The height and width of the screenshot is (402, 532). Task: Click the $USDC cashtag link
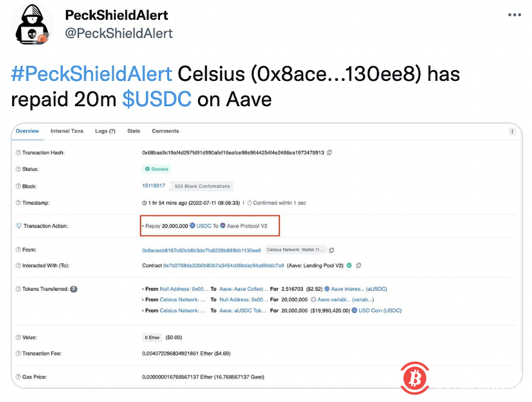point(156,99)
